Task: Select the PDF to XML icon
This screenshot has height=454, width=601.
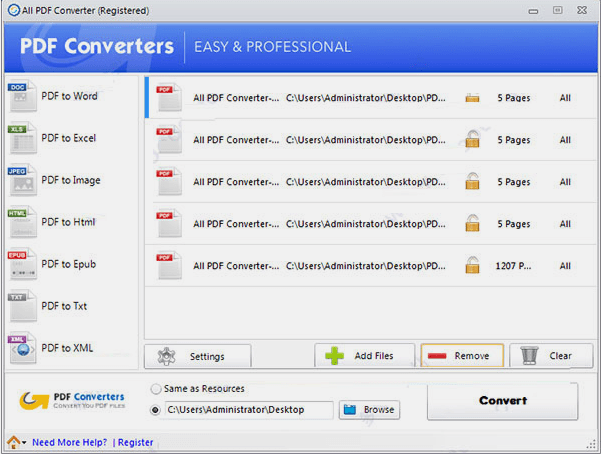Action: click(x=21, y=347)
